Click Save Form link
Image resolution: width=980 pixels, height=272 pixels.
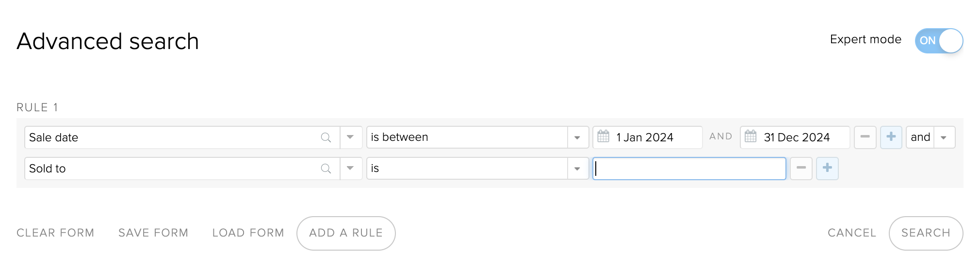[x=153, y=233]
